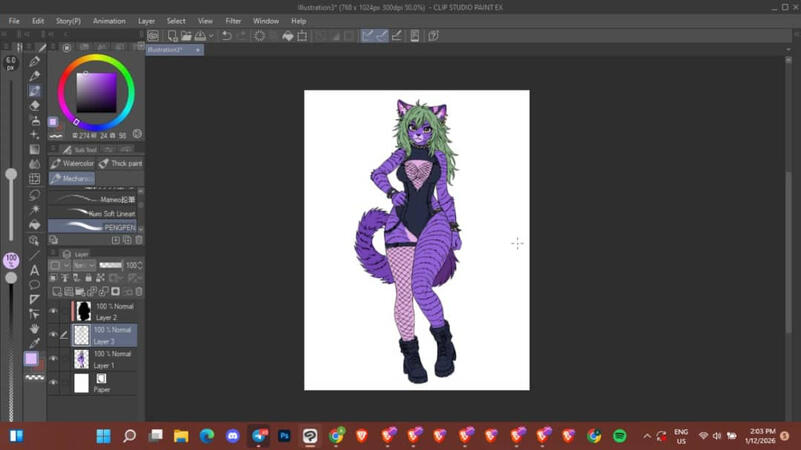Toggle Lock layer padlock icon
This screenshot has width=801, height=450.
coord(88,278)
